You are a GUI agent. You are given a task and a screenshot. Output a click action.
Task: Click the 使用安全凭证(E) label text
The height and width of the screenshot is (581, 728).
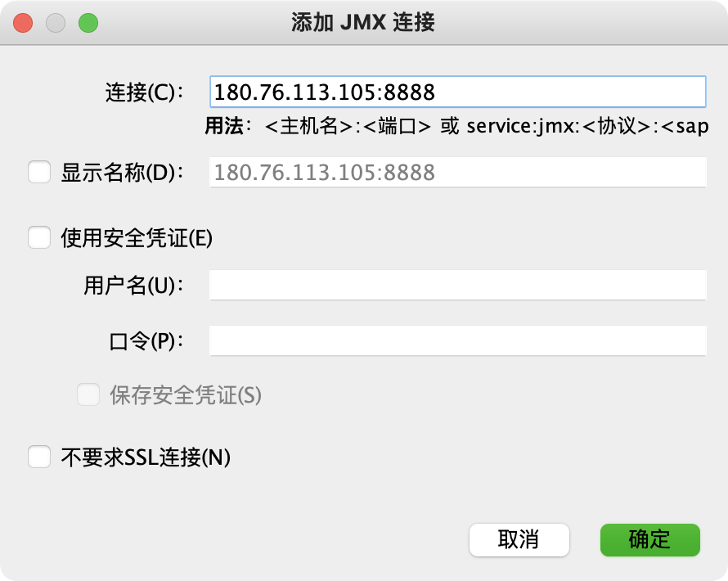pos(137,238)
